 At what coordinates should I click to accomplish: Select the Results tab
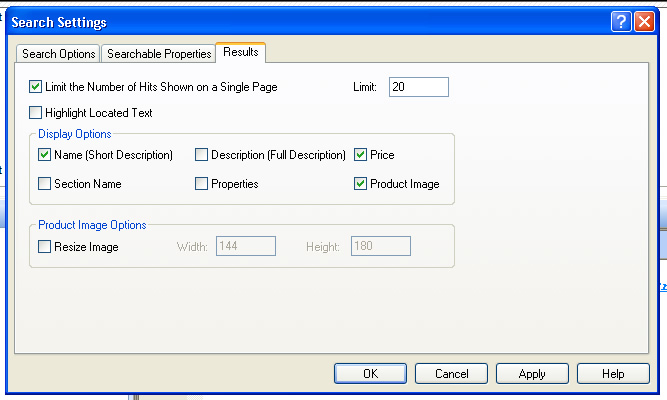(240, 52)
